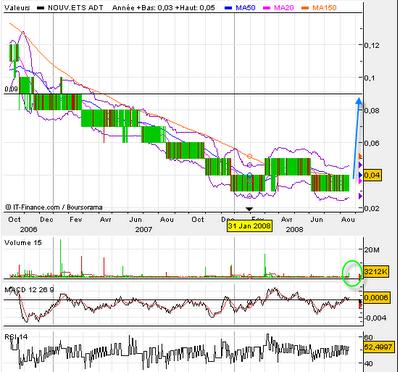Click the black triangle cursor marker above date
Screen dimensions: 400x372
[249, 209]
